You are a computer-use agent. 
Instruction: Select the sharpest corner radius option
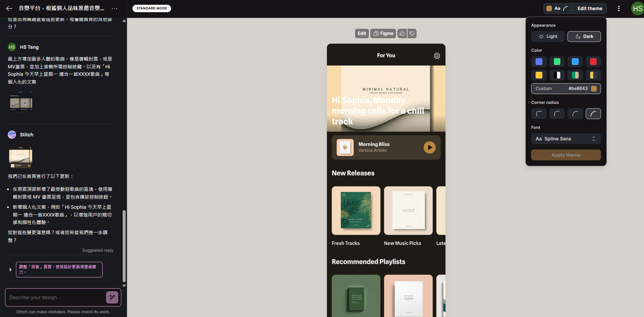point(539,114)
